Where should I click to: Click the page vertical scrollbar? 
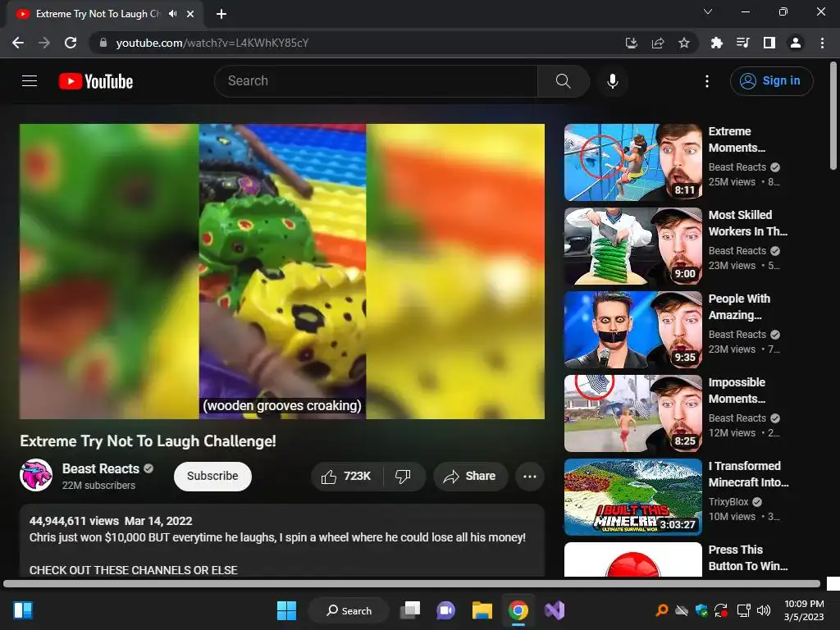pyautogui.click(x=833, y=116)
